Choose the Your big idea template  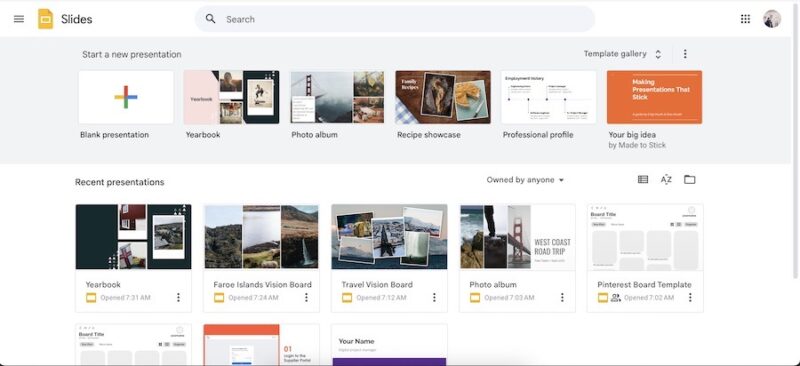654,97
